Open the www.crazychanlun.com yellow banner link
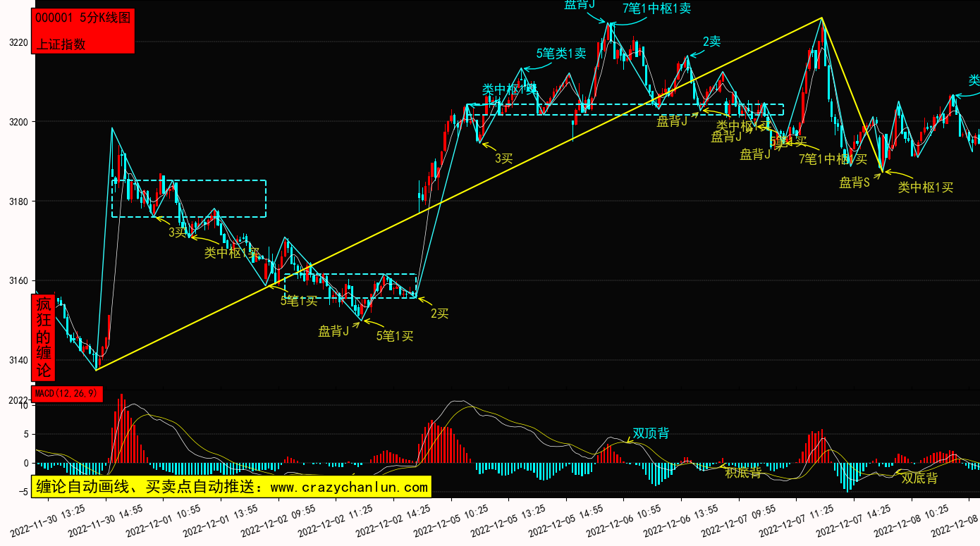Image resolution: width=980 pixels, height=546 pixels. (231, 487)
